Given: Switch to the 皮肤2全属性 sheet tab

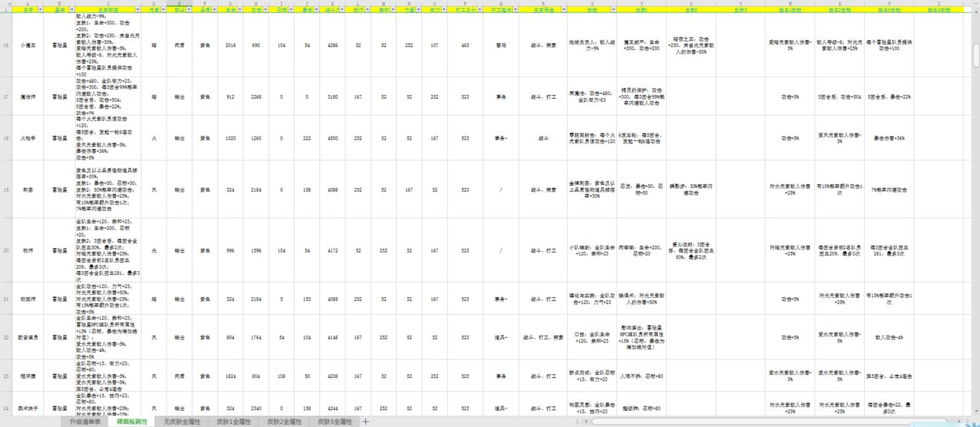Looking at the screenshot, I should pyautogui.click(x=284, y=422).
